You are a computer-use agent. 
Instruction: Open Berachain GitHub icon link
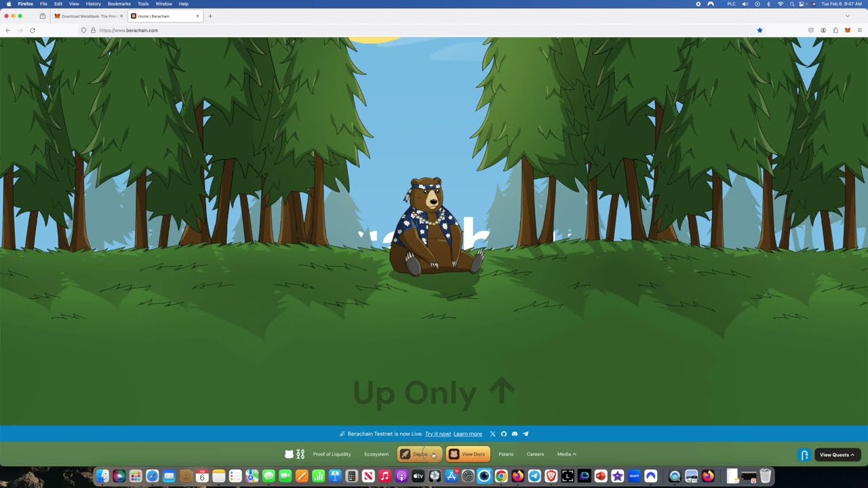click(504, 434)
